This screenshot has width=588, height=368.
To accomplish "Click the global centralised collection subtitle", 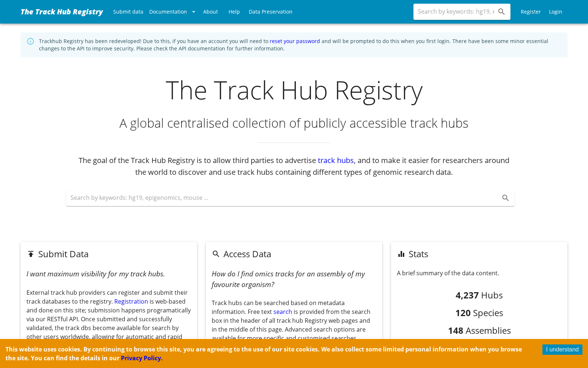I will [294, 123].
